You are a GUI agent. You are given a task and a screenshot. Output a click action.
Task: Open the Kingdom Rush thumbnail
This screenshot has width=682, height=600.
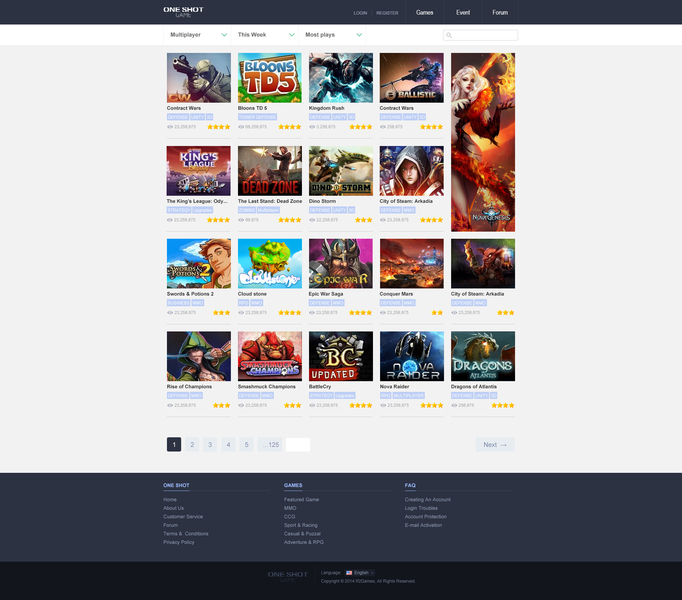coord(341,78)
